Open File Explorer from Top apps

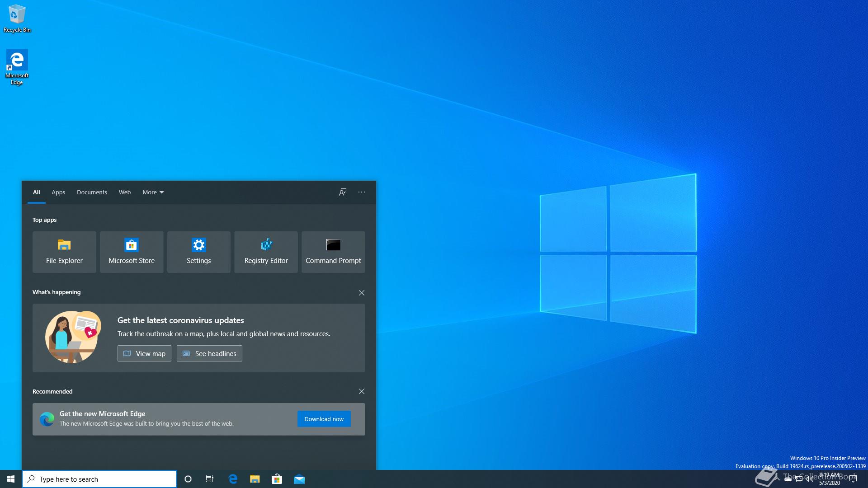(x=64, y=252)
